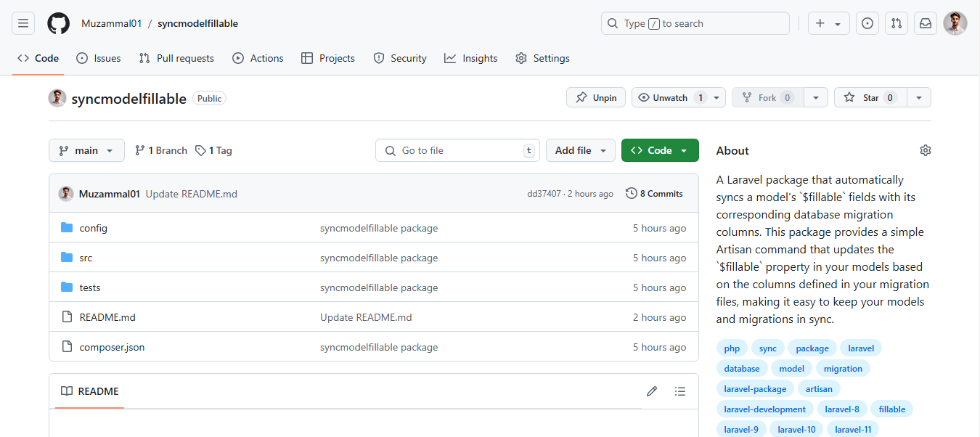
Task: Open the Update README.md commit message in header row
Action: click(192, 194)
